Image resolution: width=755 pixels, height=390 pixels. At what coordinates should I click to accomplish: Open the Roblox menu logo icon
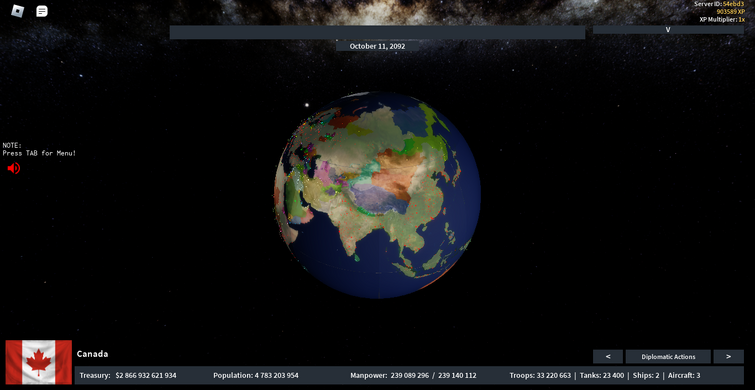click(x=18, y=11)
